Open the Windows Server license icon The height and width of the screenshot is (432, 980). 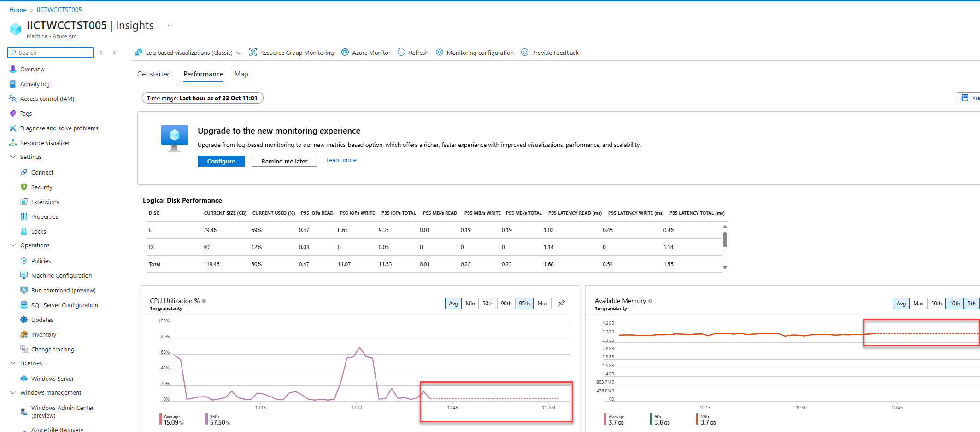24,379
